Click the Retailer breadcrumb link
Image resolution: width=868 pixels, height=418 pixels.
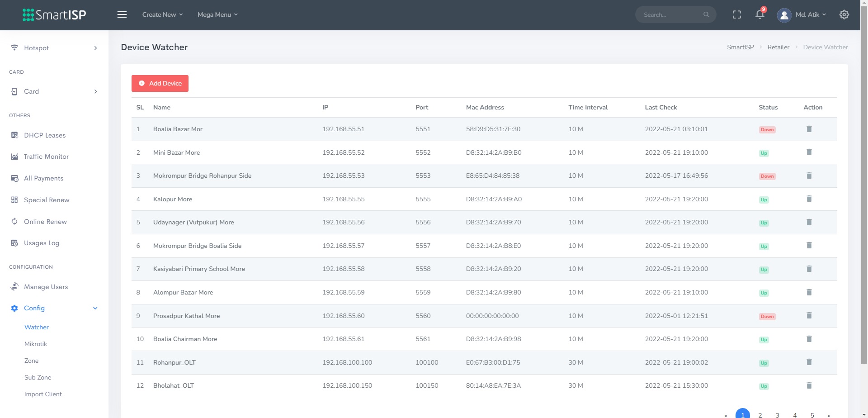click(x=778, y=47)
